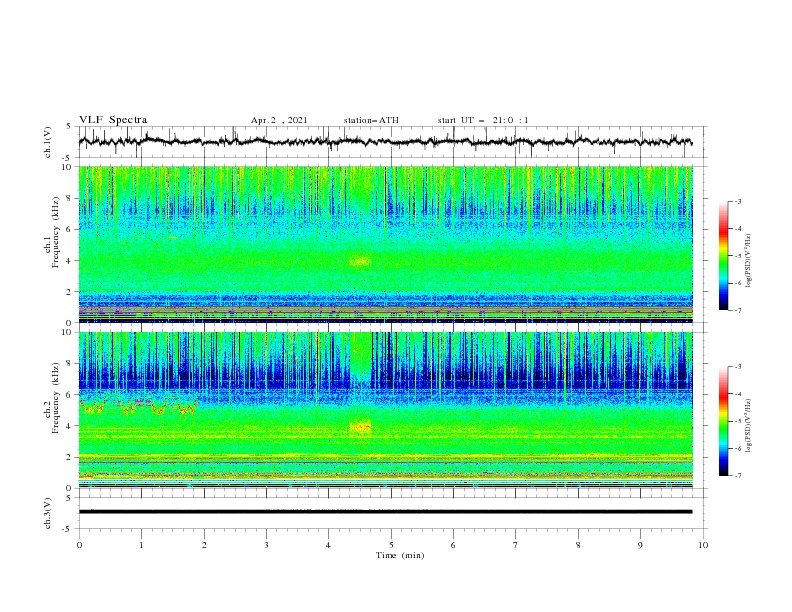Click time tick label "2" on x-axis
The image size is (792, 612).
point(204,545)
